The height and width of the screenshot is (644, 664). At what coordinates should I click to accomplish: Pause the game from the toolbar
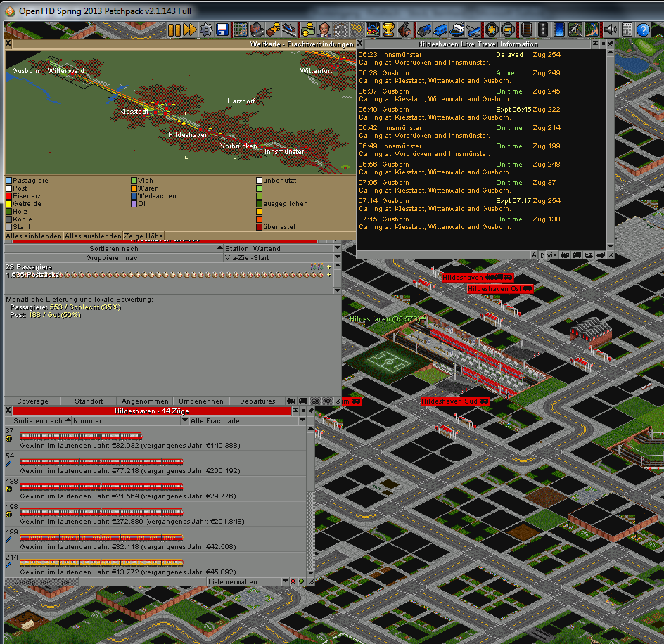coord(174,30)
